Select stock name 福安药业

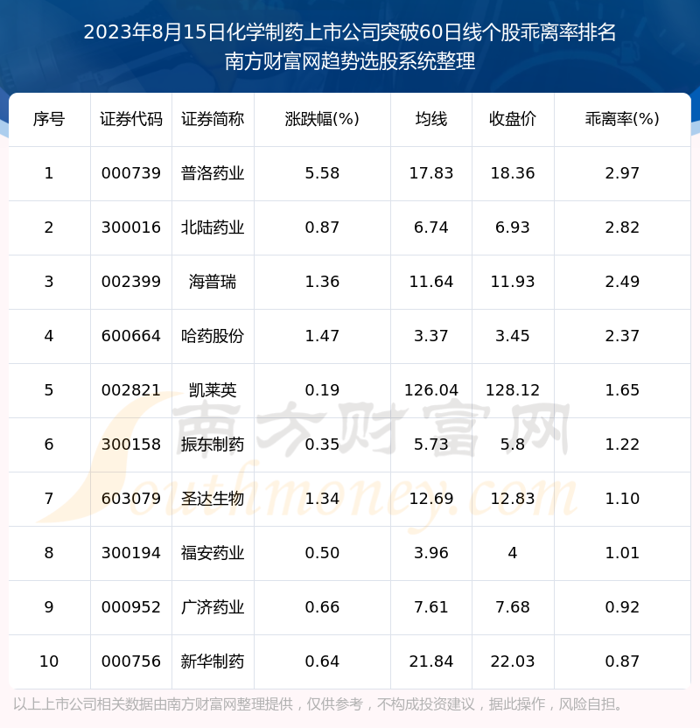click(213, 553)
